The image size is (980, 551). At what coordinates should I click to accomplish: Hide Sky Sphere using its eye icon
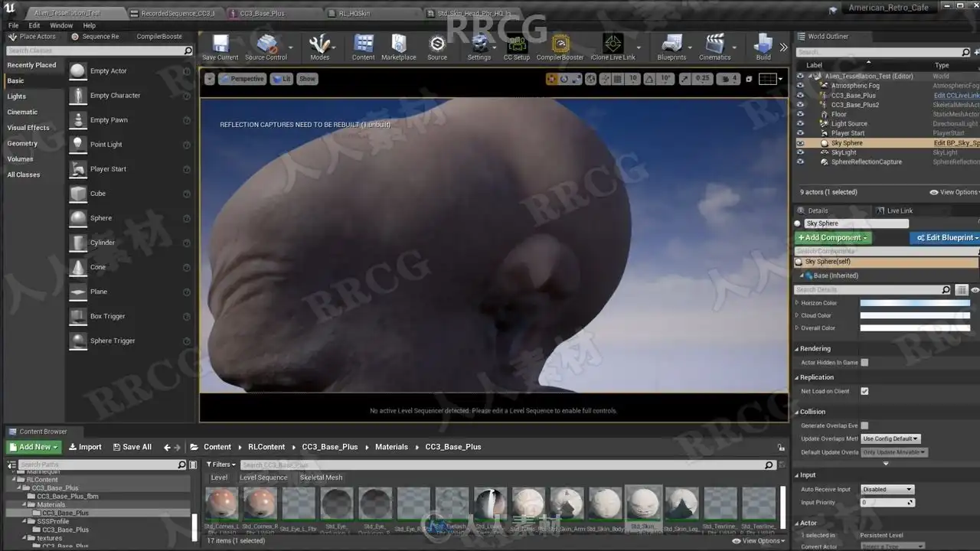click(x=800, y=143)
